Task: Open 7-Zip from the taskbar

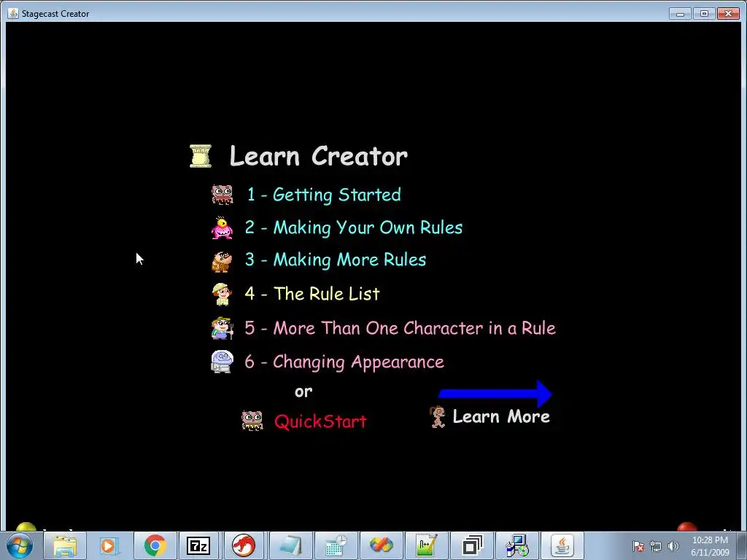Action: click(x=198, y=545)
